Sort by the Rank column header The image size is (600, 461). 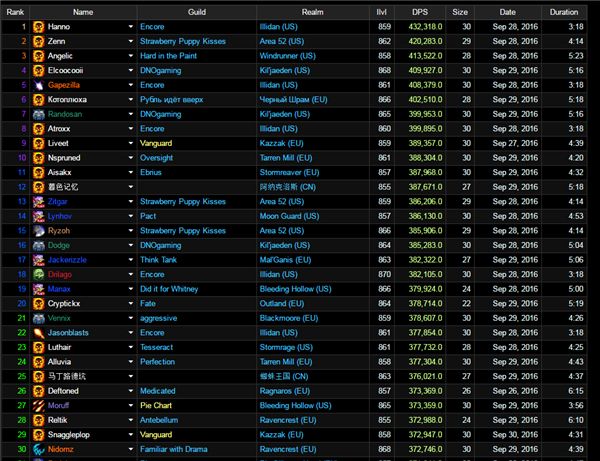coord(15,12)
